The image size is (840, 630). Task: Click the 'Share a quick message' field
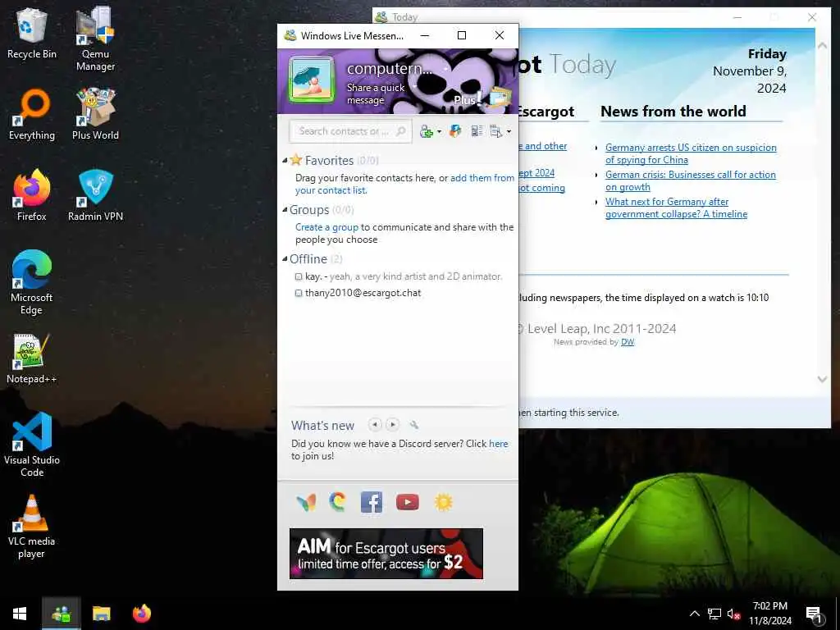point(375,94)
